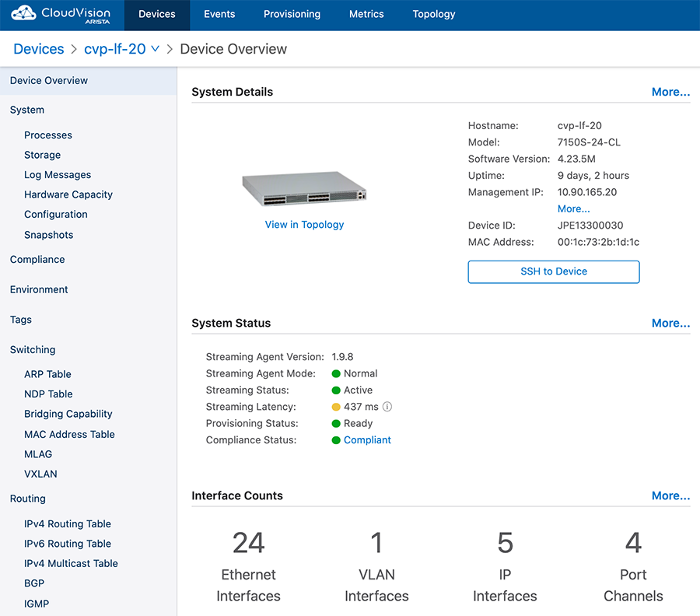Click the Streaming Status Active value
The image size is (700, 616).
point(358,390)
